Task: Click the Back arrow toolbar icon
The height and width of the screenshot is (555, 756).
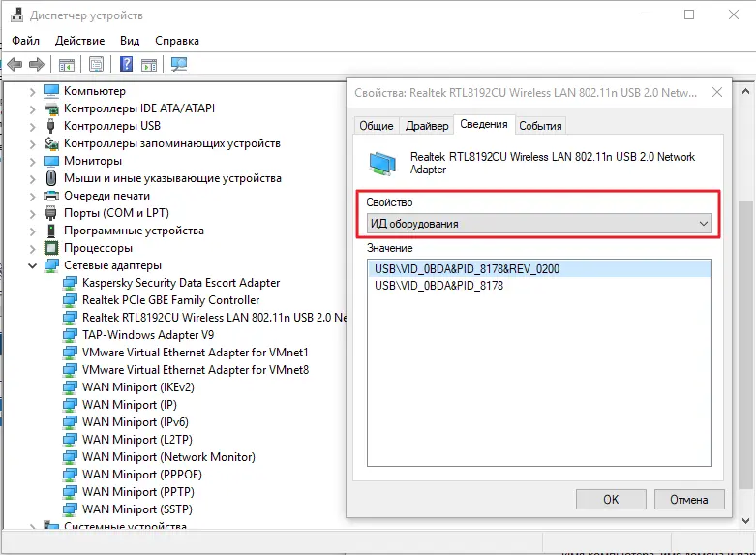Action: pyautogui.click(x=15, y=64)
